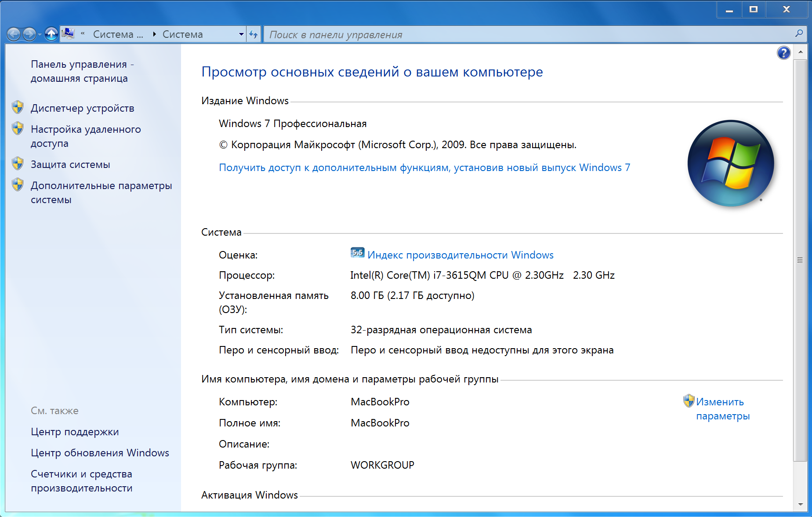Viewport: 812px width, 517px height.
Task: Click the vertical scrollbar thumb
Action: pyautogui.click(x=800, y=260)
